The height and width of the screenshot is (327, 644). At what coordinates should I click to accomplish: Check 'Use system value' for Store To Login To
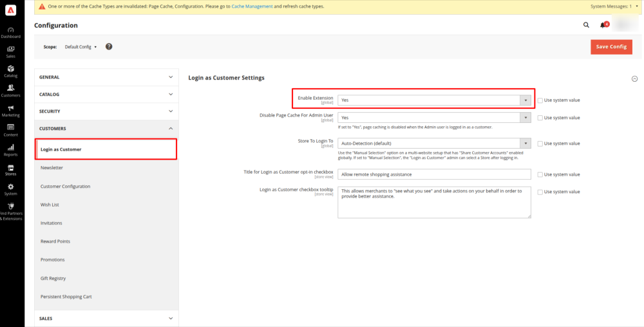click(x=540, y=144)
